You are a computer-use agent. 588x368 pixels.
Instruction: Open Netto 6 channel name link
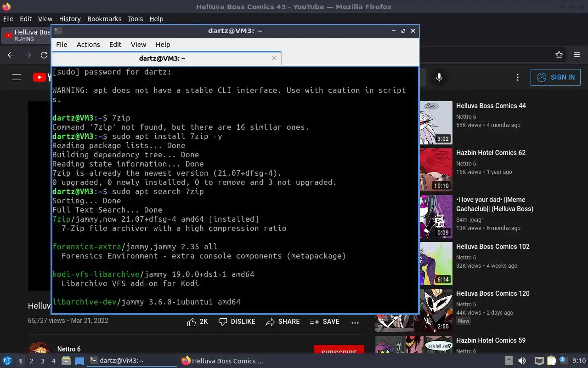point(69,349)
